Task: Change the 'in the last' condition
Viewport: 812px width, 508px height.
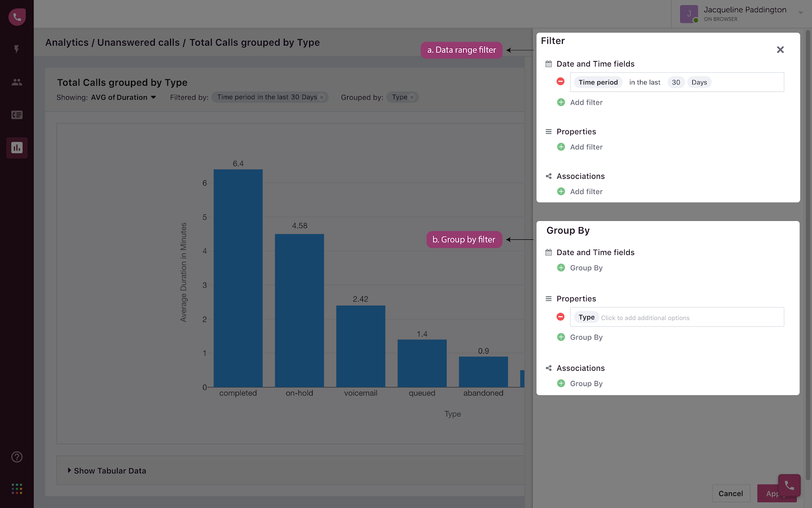Action: click(645, 82)
